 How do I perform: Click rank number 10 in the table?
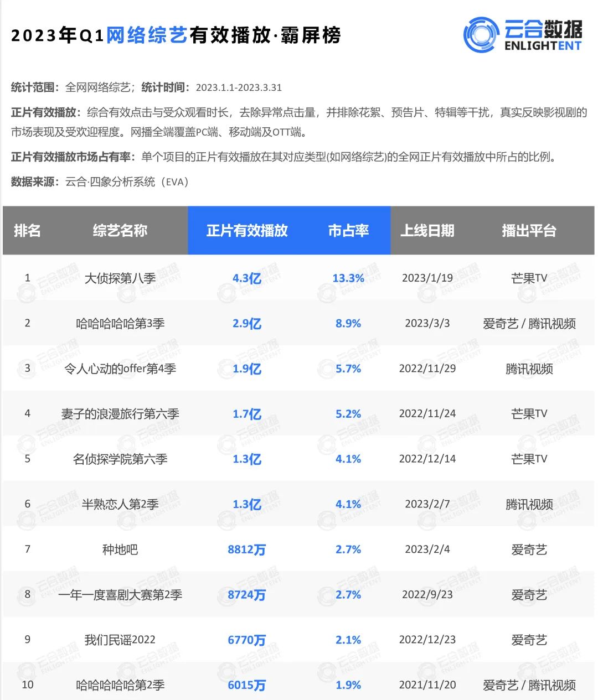28,685
